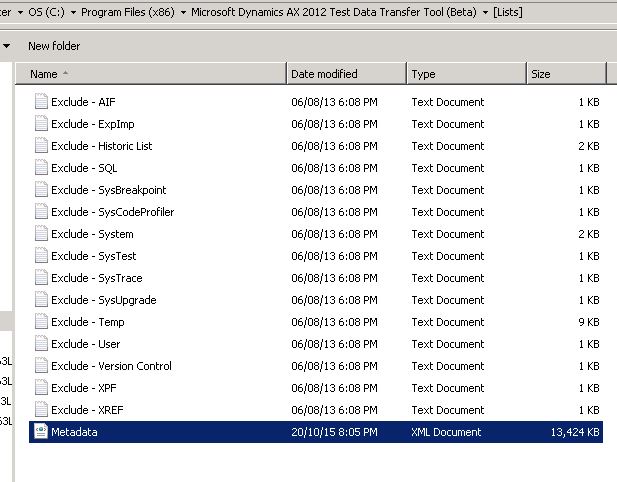This screenshot has width=617, height=482.
Task: Click the New folder button
Action: click(x=54, y=46)
